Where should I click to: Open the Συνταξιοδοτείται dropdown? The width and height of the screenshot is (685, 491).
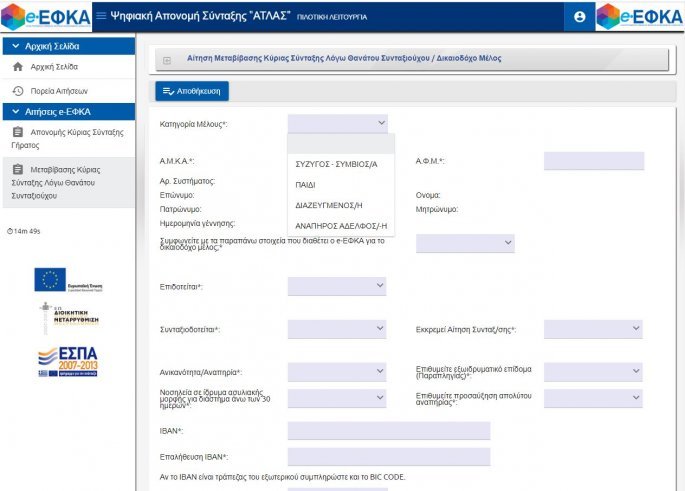[x=337, y=328]
